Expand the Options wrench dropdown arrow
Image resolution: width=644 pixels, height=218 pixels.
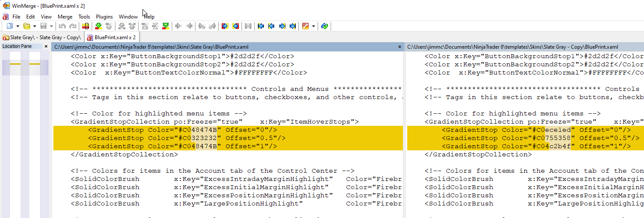coord(313,26)
